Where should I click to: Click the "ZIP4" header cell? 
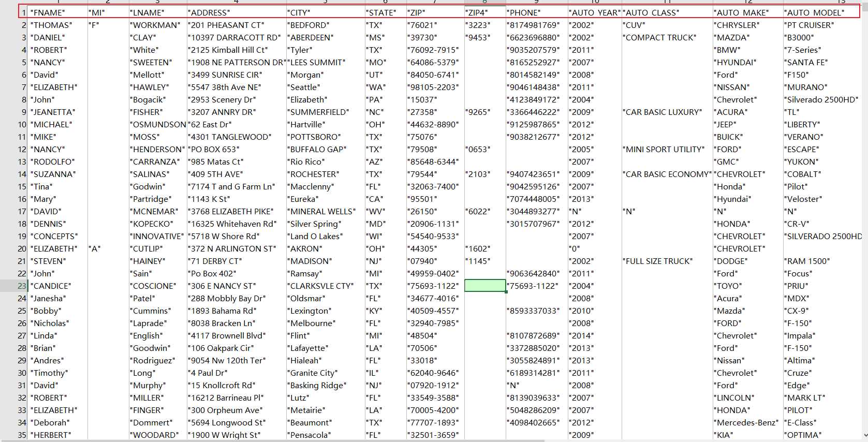(485, 12)
